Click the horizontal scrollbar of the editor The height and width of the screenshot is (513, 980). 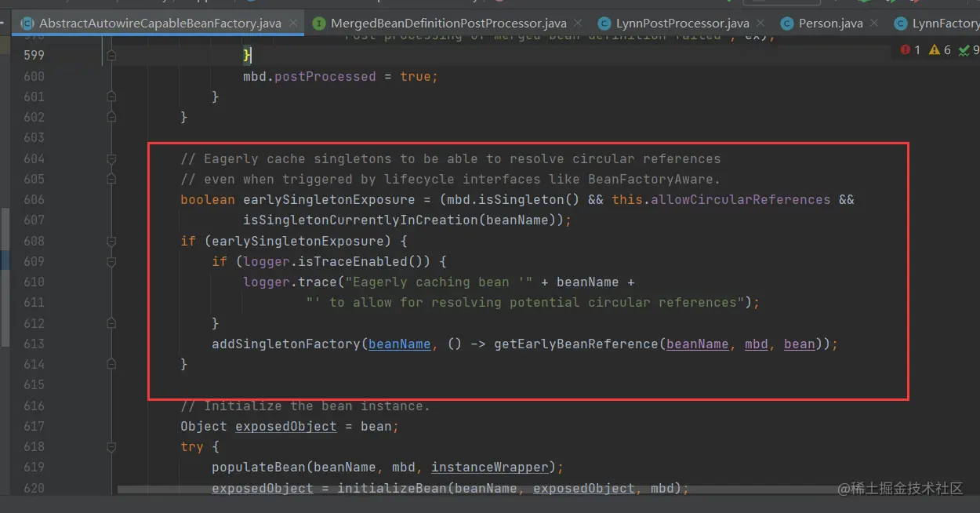click(478, 489)
